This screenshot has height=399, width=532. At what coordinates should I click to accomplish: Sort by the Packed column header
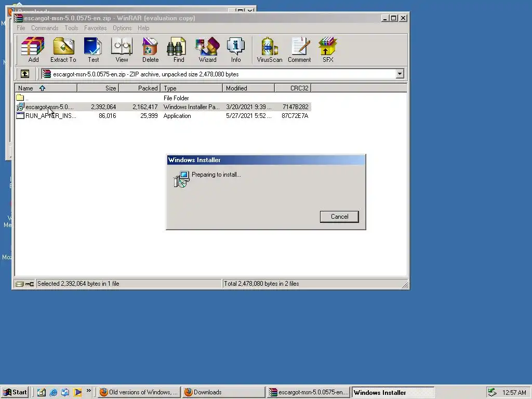[x=139, y=88]
